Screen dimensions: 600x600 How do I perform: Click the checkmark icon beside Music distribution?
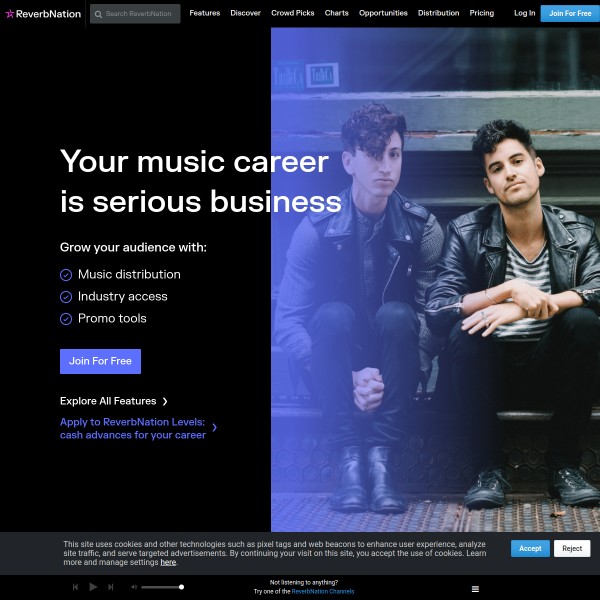(66, 275)
